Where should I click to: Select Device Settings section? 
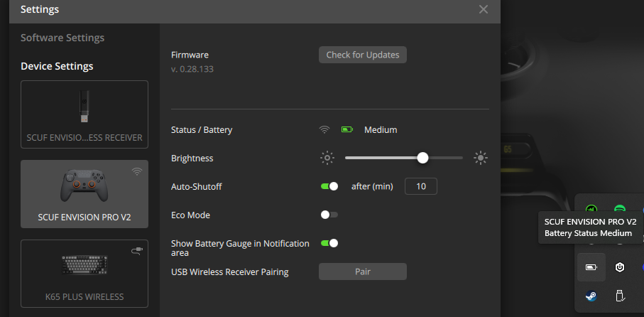(57, 66)
